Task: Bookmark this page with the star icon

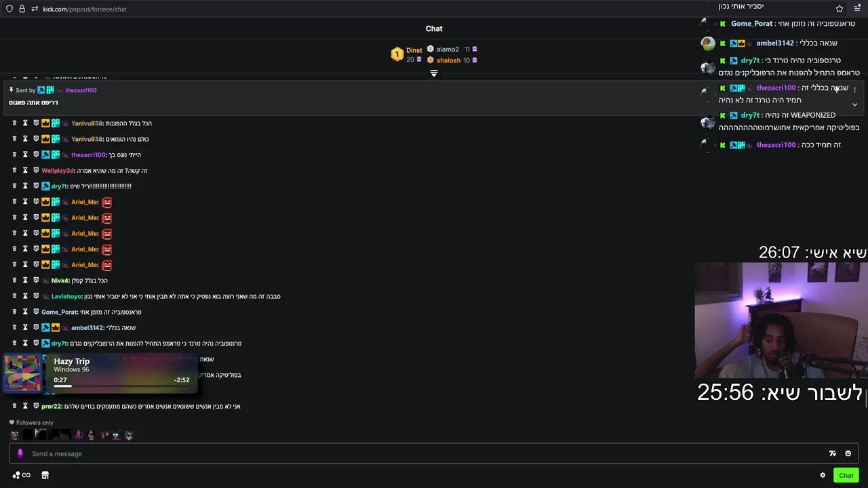Action: (840, 9)
